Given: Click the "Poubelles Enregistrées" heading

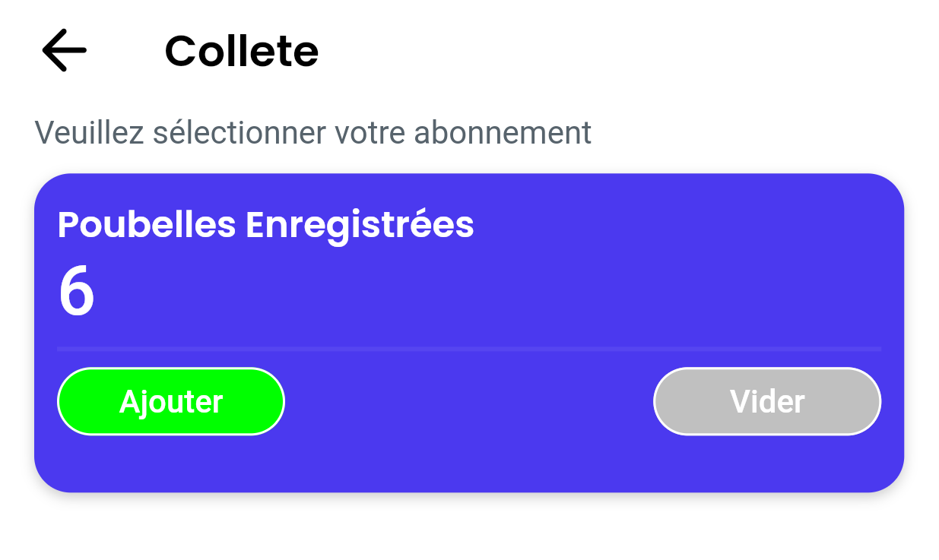Looking at the screenshot, I should tap(265, 225).
